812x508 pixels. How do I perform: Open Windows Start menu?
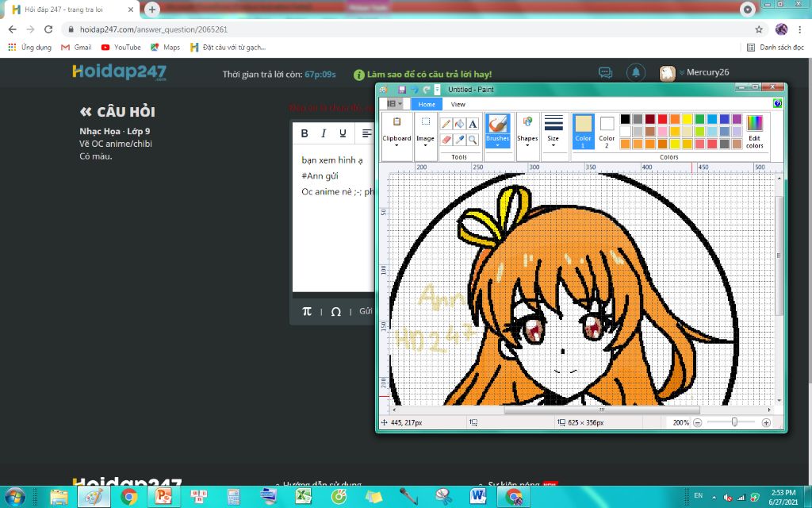15,496
